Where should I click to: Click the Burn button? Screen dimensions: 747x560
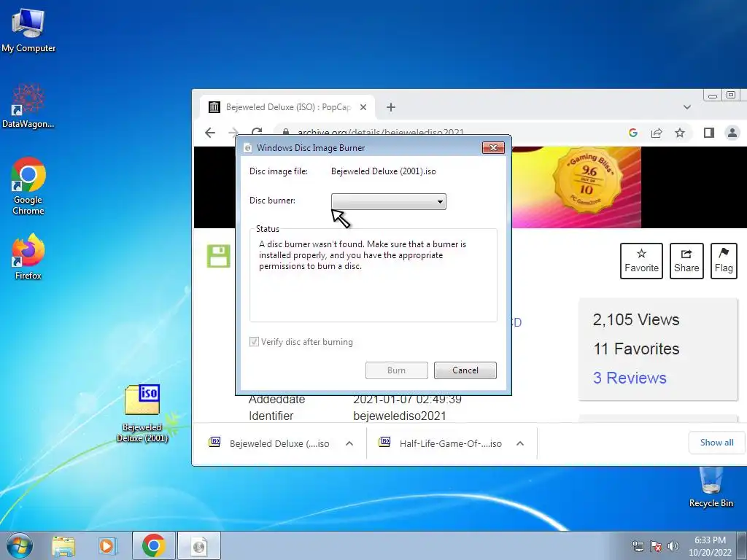tap(396, 370)
